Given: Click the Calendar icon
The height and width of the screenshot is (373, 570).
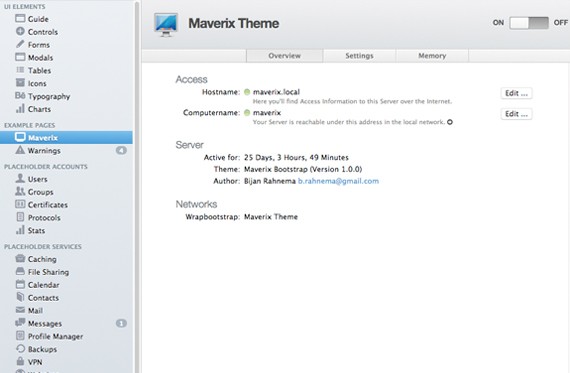Looking at the screenshot, I should 20,284.
